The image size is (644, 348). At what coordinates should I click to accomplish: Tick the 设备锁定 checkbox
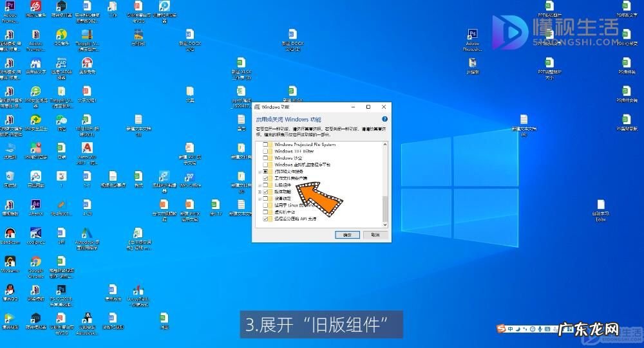pyautogui.click(x=265, y=199)
